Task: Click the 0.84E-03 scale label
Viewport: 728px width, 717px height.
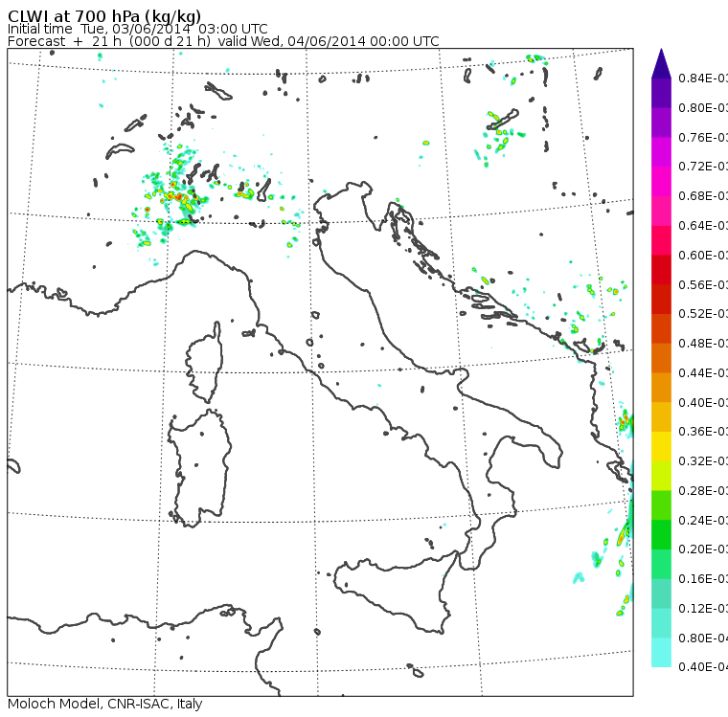Action: click(703, 78)
